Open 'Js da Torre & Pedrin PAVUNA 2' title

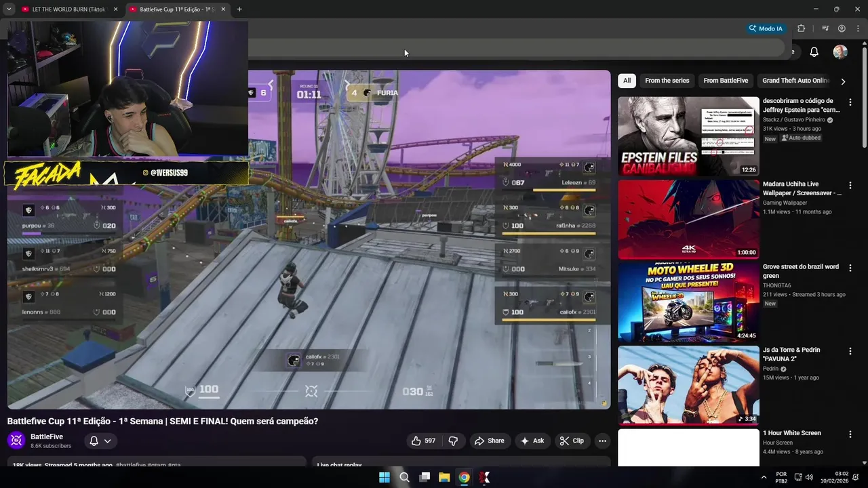(791, 354)
